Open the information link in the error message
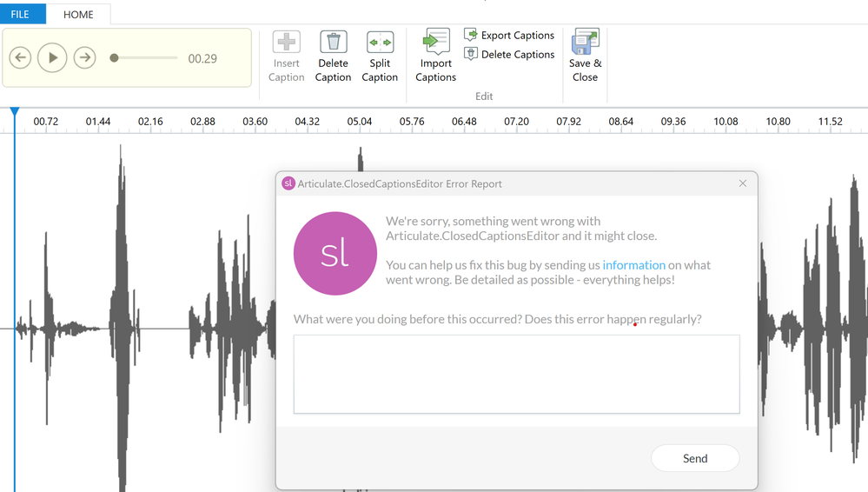This screenshot has height=492, width=868. pyautogui.click(x=633, y=265)
